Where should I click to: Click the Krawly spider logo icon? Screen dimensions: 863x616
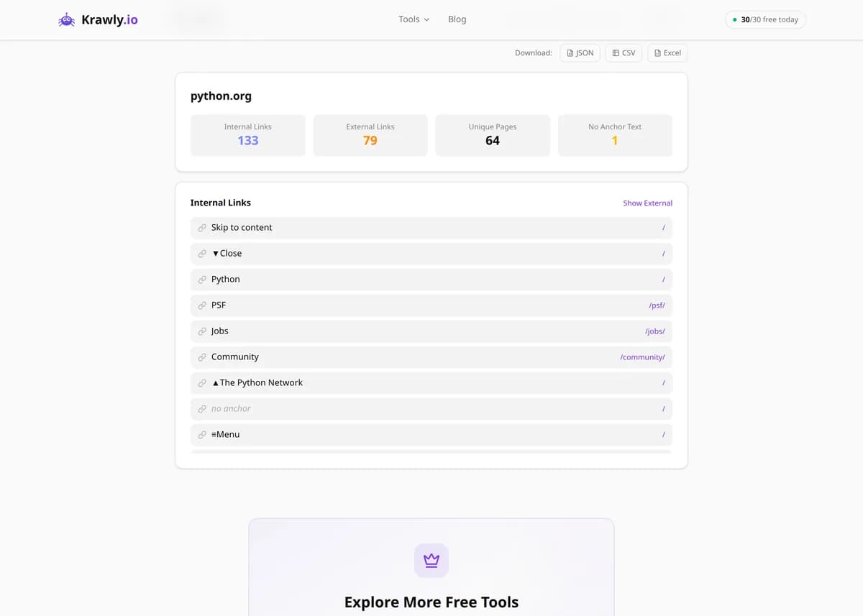click(x=66, y=20)
